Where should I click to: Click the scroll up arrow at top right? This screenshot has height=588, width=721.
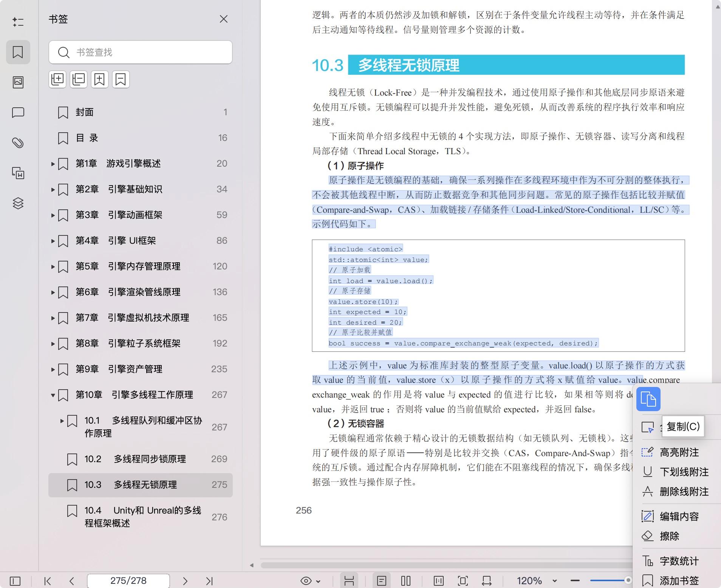(x=717, y=6)
